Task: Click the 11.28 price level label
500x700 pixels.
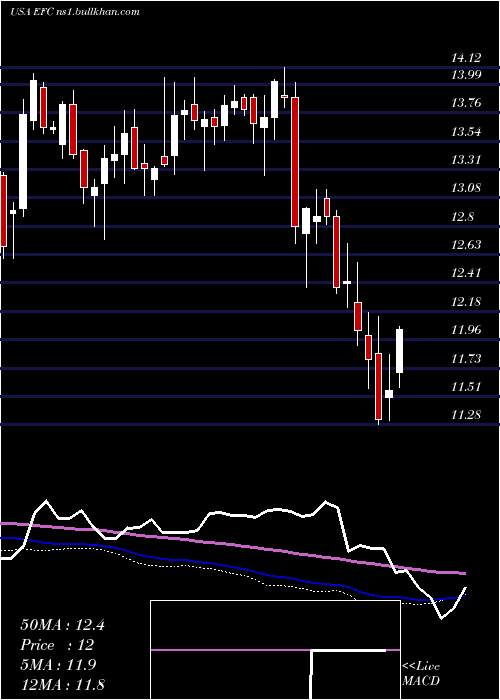Action: 466,415
